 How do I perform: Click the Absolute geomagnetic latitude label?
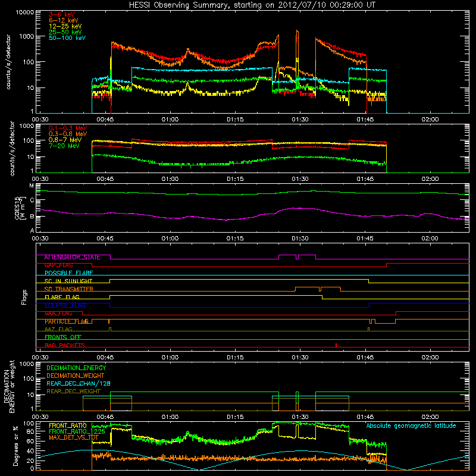point(411,426)
